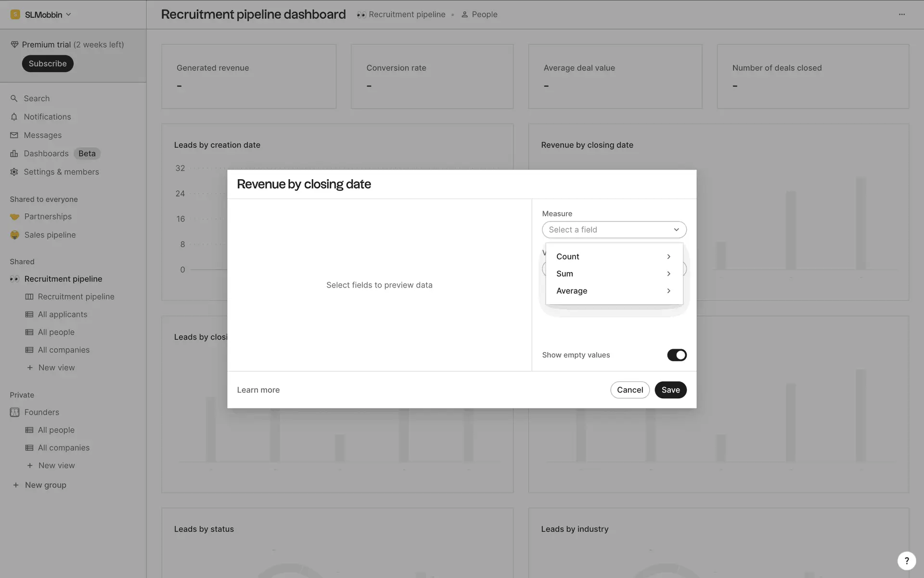Click the plus icon beside New group

16,485
